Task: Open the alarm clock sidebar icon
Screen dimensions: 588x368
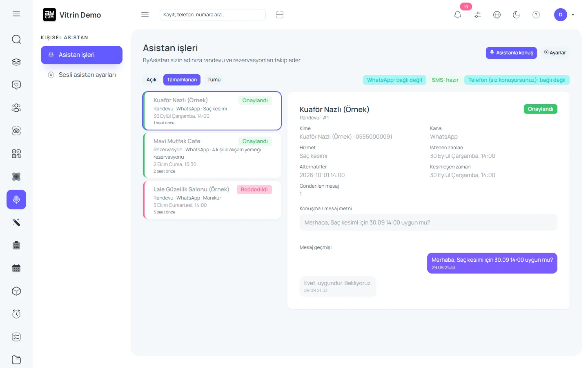Action: tap(16, 314)
